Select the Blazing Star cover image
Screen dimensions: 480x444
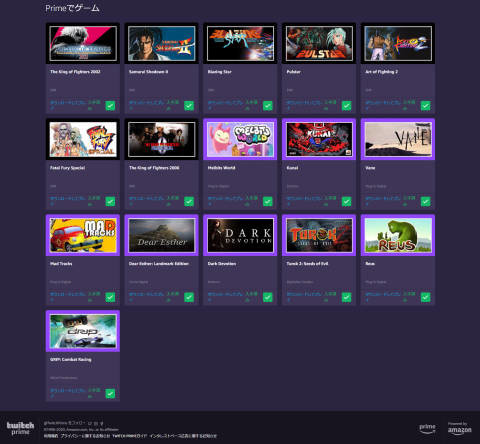(240, 43)
